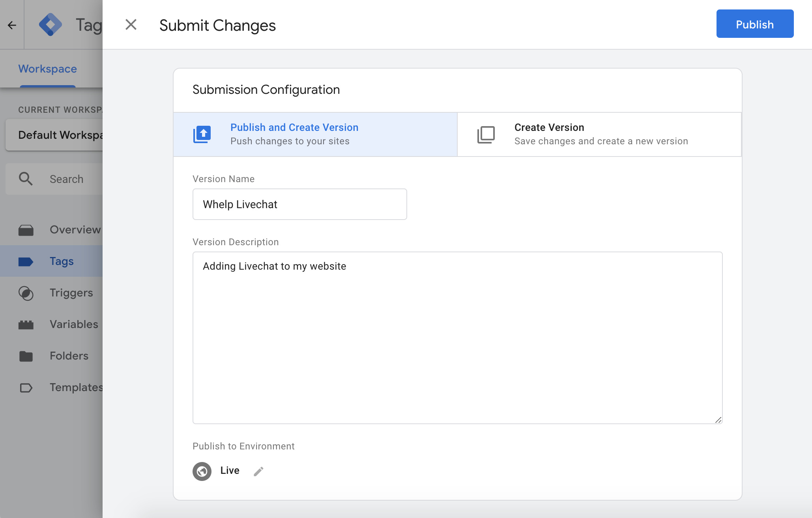Click the Variables brick icon
This screenshot has width=812, height=518.
click(x=26, y=324)
